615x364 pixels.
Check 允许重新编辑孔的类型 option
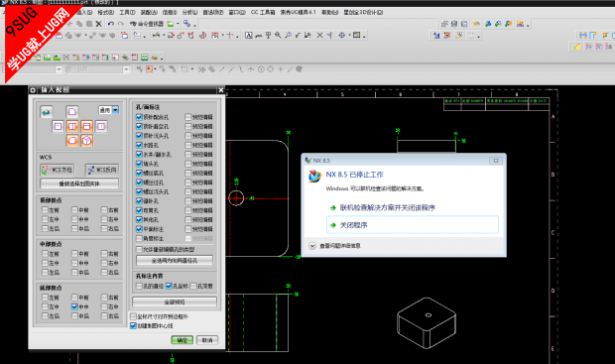tap(139, 249)
